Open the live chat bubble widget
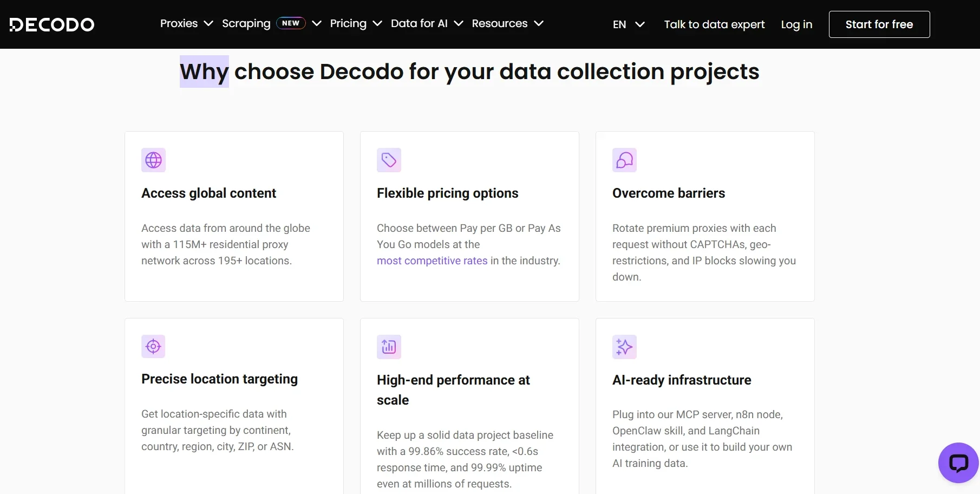 [958, 463]
